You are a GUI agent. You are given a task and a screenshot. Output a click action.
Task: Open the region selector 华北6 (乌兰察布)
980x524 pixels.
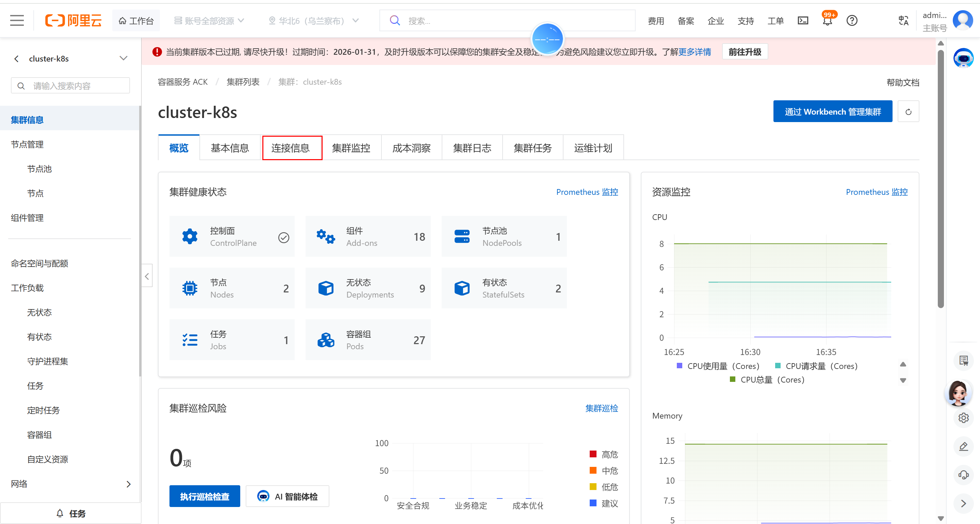pos(313,20)
